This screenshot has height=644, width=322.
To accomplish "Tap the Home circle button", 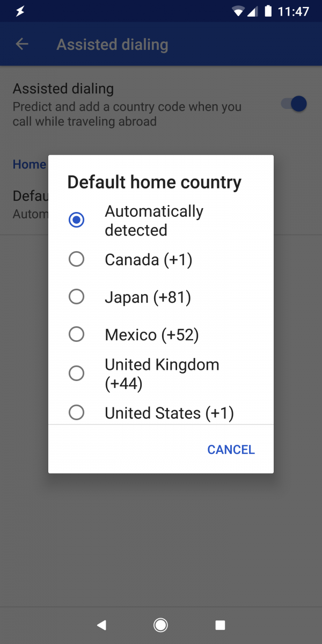I will pos(160,625).
